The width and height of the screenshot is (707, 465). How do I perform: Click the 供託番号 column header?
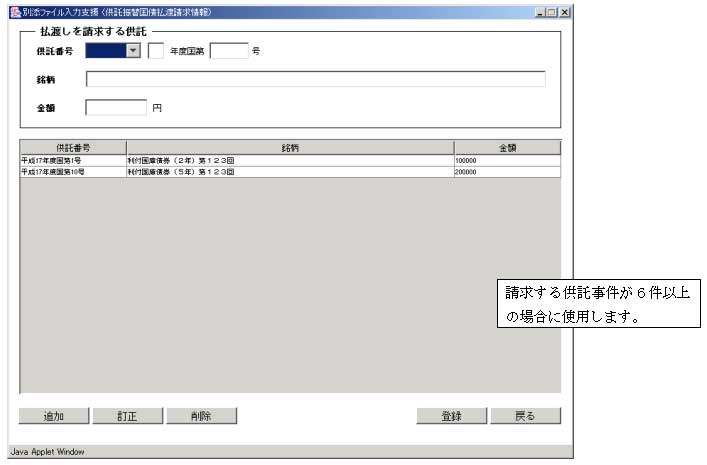coord(73,147)
